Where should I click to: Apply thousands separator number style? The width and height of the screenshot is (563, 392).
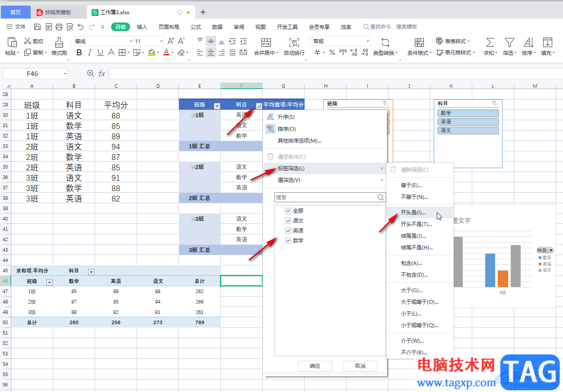[343, 53]
